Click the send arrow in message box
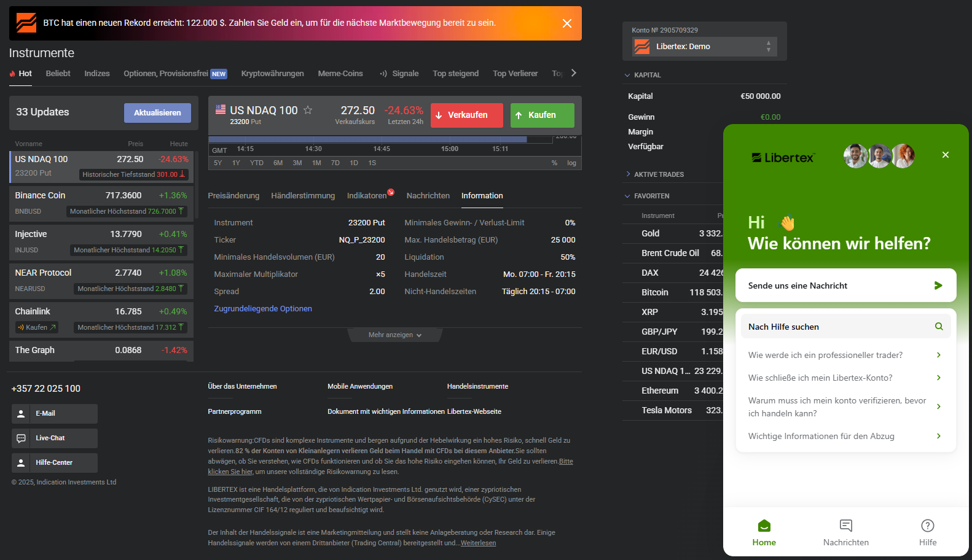Image resolution: width=972 pixels, height=560 pixels. tap(938, 286)
